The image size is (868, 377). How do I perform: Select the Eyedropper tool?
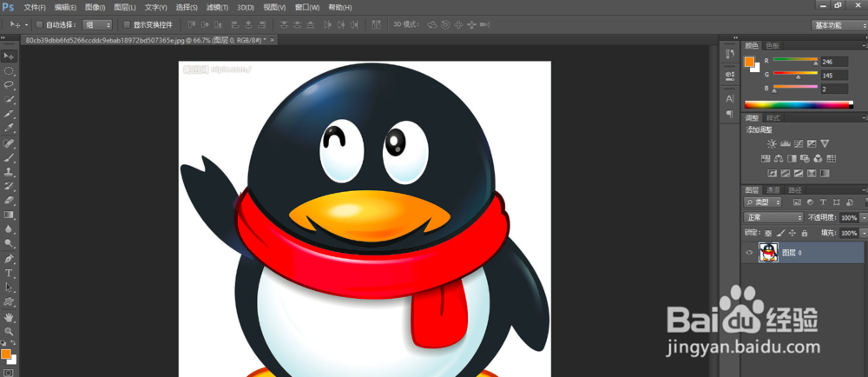(x=9, y=129)
